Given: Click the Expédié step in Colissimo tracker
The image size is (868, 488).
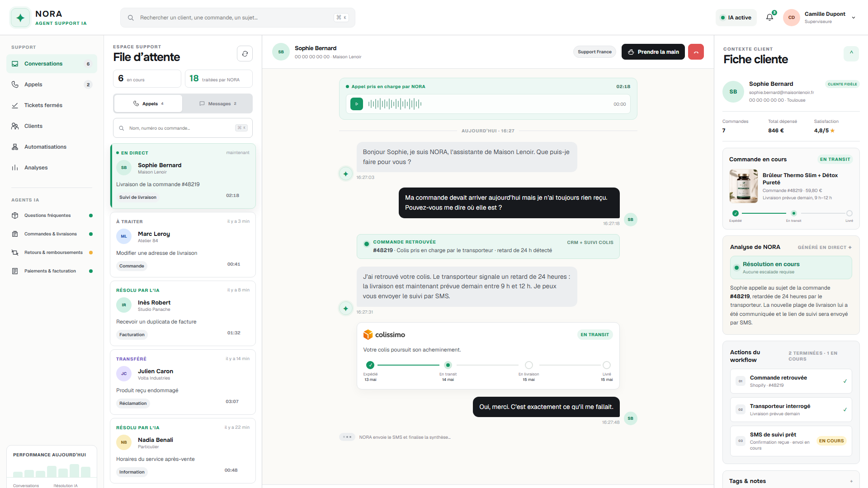Looking at the screenshot, I should 370,365.
